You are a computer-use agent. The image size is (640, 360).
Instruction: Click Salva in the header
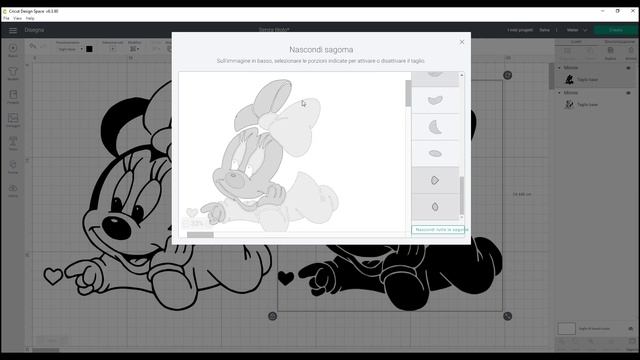[x=544, y=30]
